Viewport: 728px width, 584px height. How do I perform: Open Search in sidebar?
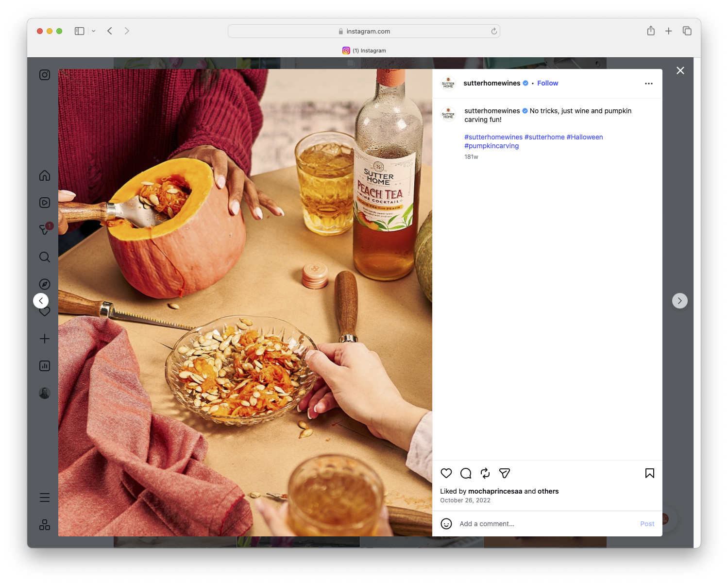pos(45,257)
